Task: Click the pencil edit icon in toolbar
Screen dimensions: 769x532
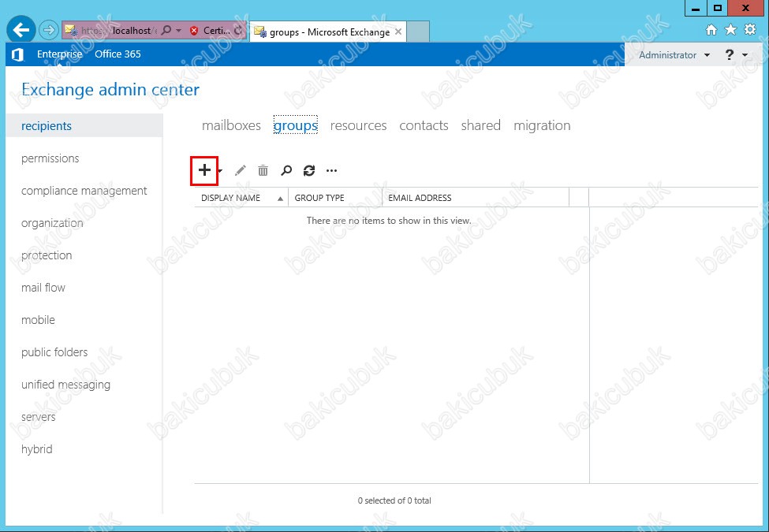Action: (240, 170)
